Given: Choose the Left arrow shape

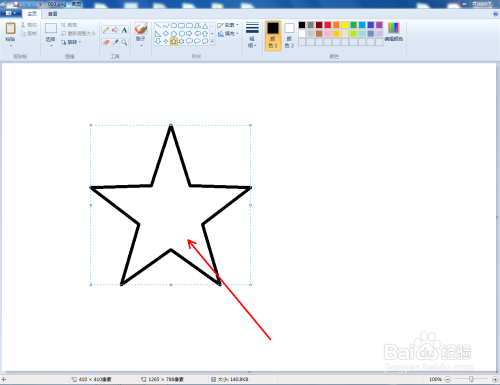Looking at the screenshot, I should coord(197,34).
